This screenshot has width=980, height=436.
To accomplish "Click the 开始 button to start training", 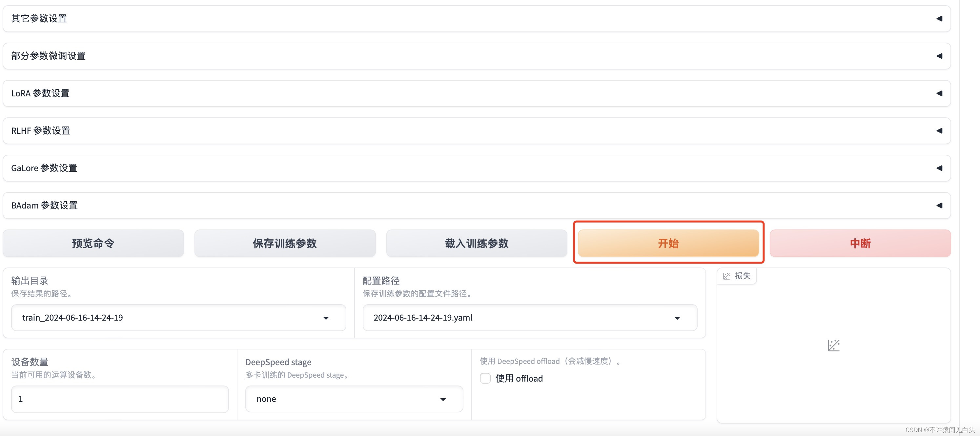I will (668, 243).
